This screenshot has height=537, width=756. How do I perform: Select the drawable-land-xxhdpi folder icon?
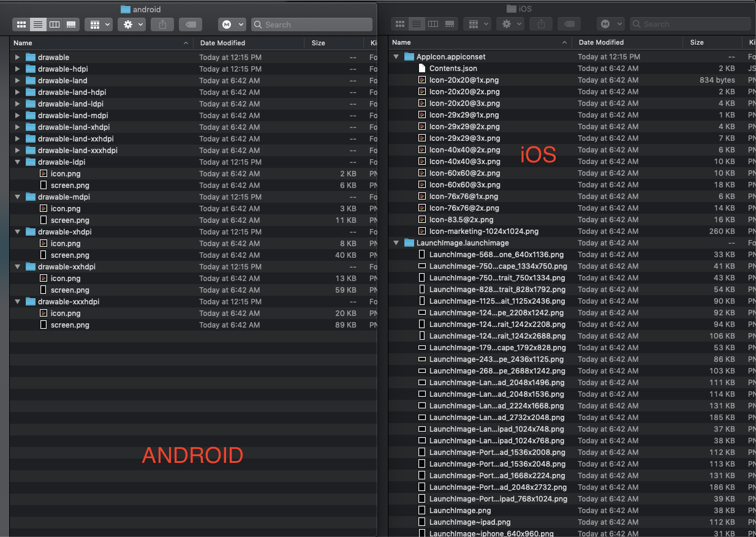(x=31, y=138)
